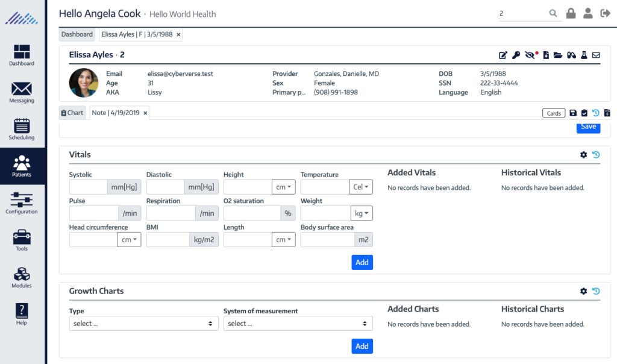617x364 pixels.
Task: Open the Weight unit dropdown showing kg
Action: (x=362, y=213)
